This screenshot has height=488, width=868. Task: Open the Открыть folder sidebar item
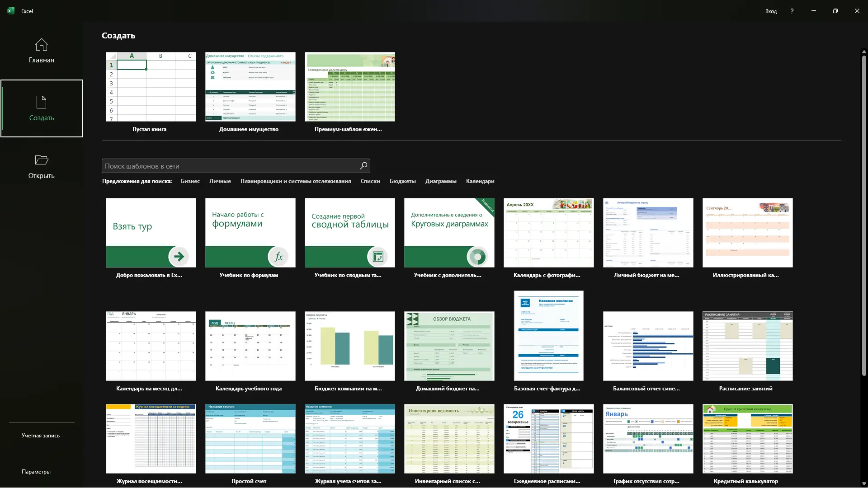[41, 166]
